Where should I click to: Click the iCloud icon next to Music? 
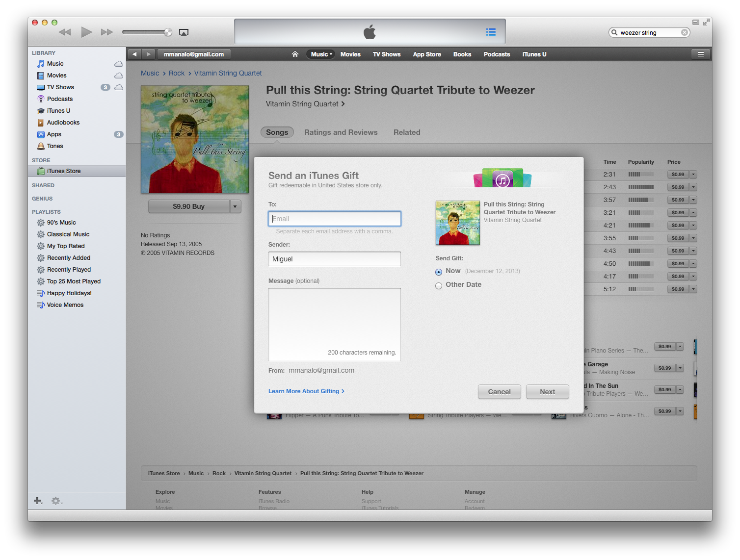[x=119, y=64]
